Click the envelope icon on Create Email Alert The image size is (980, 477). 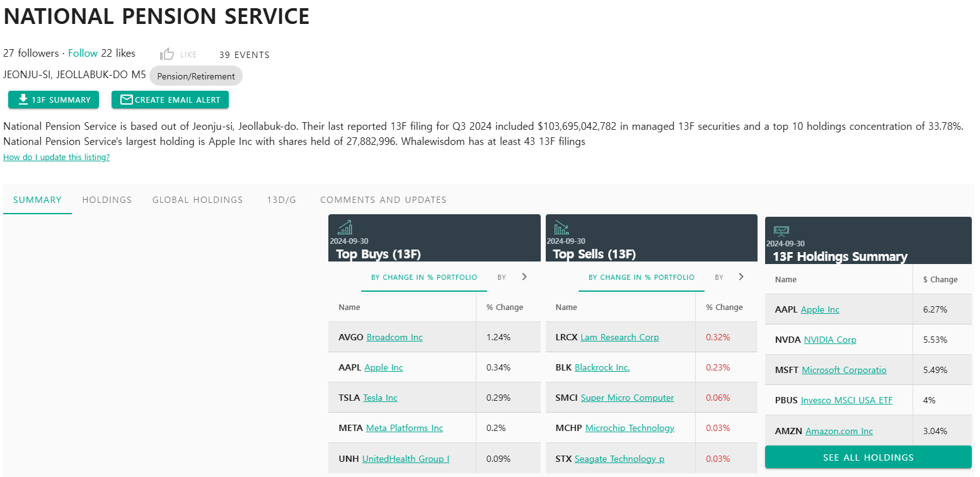[x=127, y=100]
